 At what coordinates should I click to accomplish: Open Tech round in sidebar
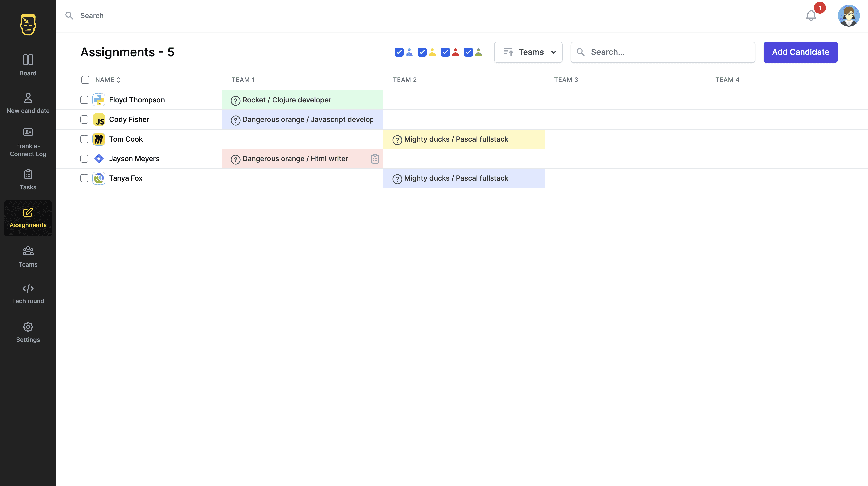pyautogui.click(x=28, y=294)
